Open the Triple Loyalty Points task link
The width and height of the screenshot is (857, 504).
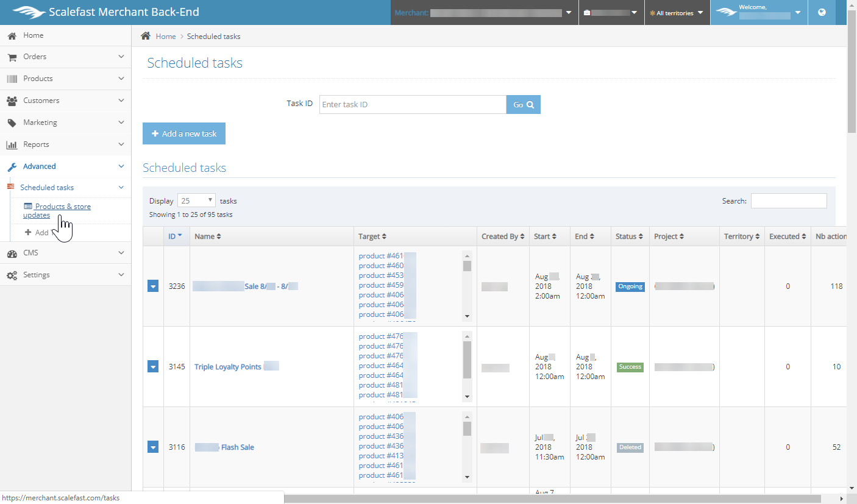tap(227, 367)
